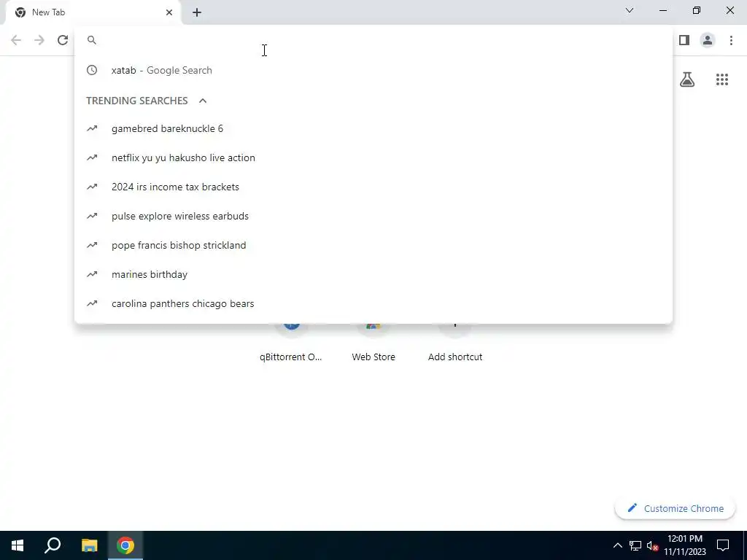Open a new tab with plus button
This screenshot has height=560, width=747.
pyautogui.click(x=197, y=12)
